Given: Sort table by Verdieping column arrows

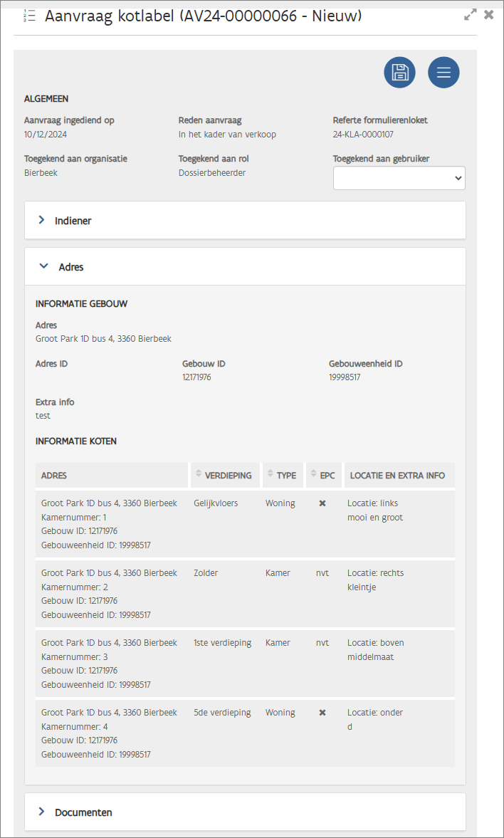Looking at the screenshot, I should [x=199, y=475].
